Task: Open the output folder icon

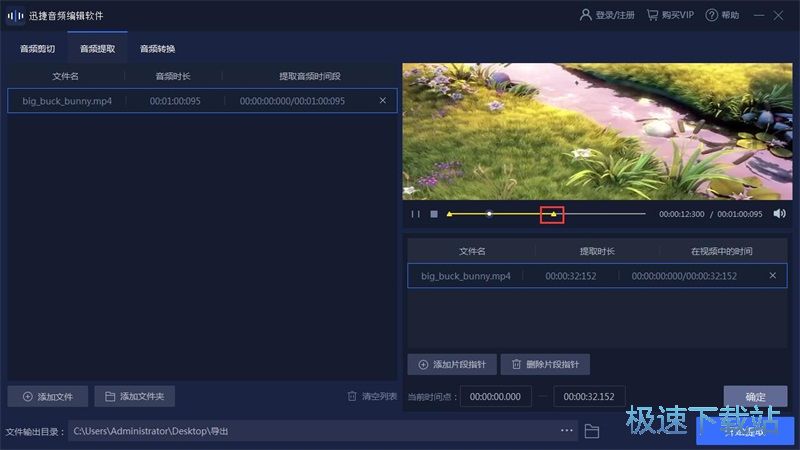Action: (591, 431)
